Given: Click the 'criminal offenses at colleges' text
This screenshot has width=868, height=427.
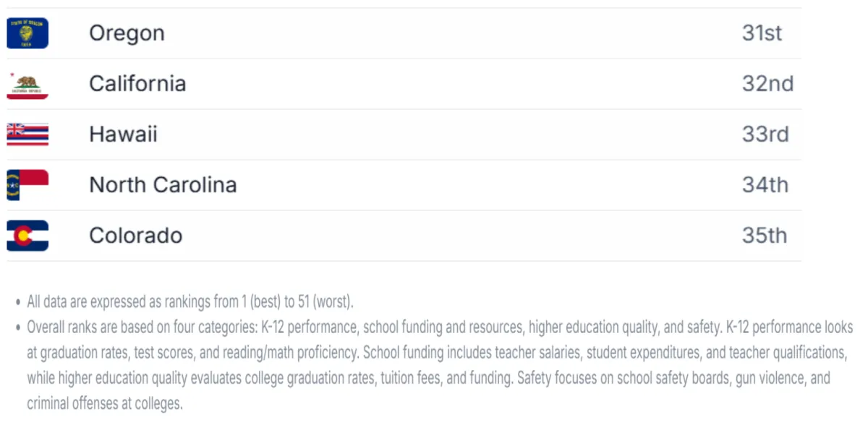Looking at the screenshot, I should [x=105, y=404].
